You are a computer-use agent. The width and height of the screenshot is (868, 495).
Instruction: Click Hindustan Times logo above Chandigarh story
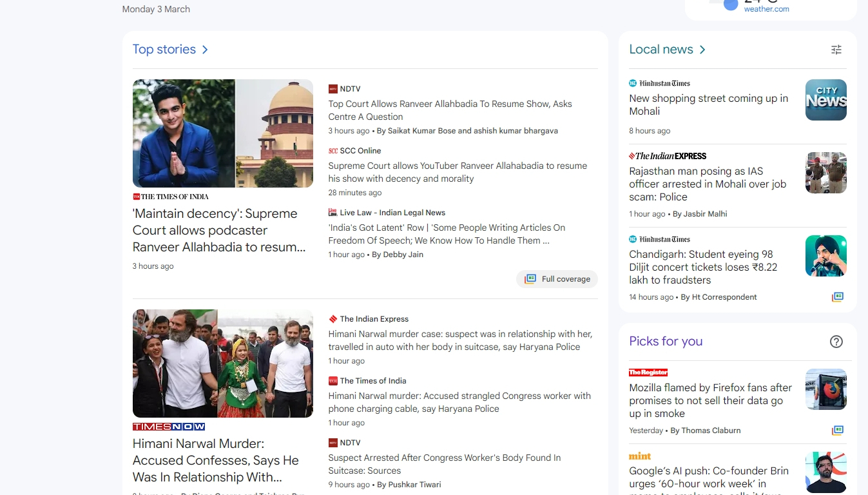(x=660, y=239)
